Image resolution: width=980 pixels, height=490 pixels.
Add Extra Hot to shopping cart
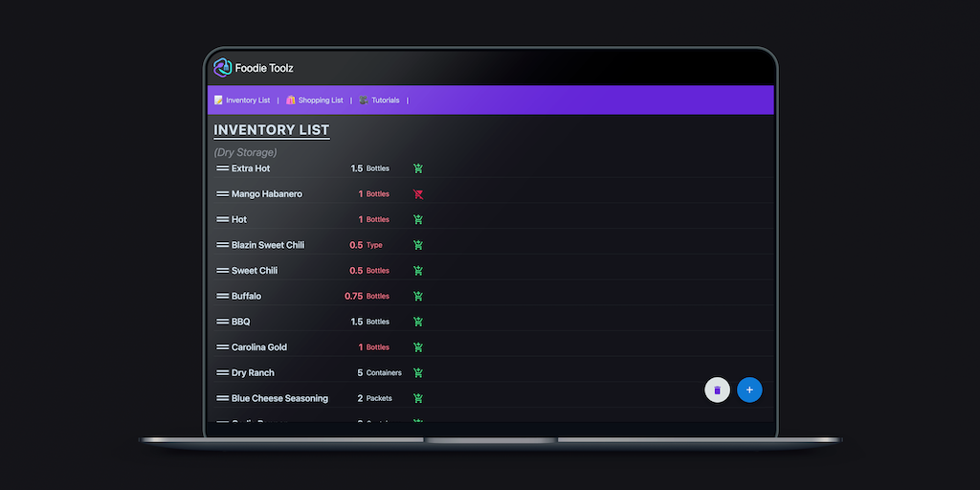pyautogui.click(x=418, y=168)
